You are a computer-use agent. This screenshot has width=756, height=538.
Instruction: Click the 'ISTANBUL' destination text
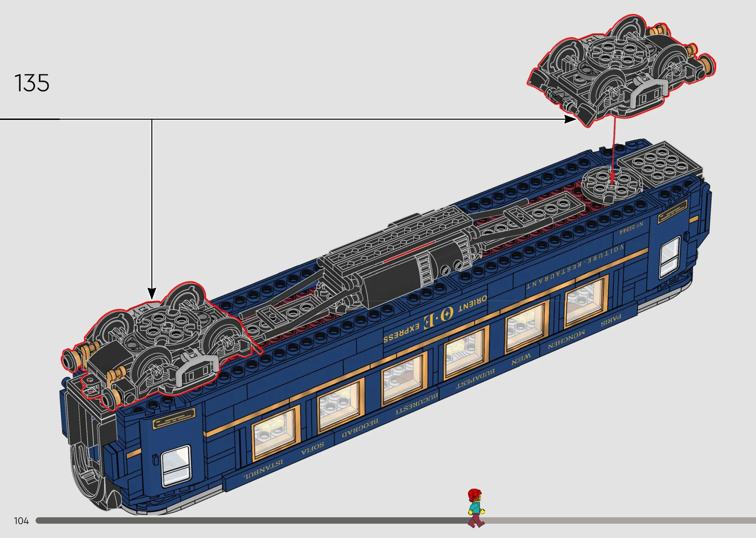(x=263, y=470)
